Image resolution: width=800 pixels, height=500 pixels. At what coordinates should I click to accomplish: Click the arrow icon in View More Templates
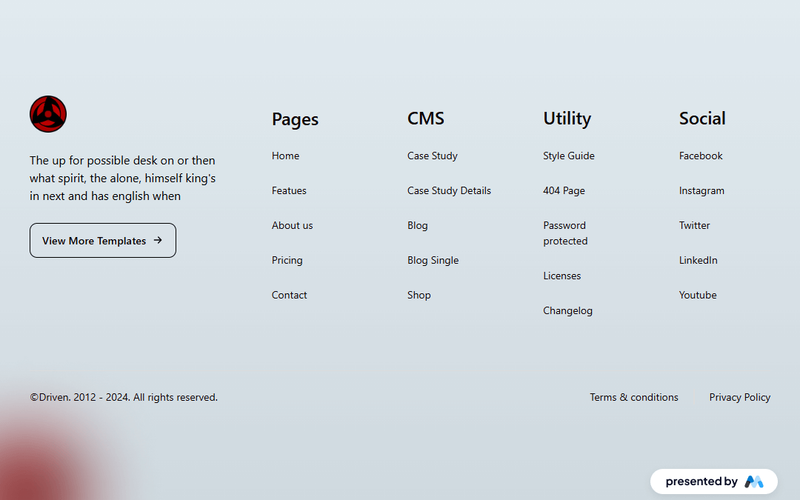coord(158,240)
